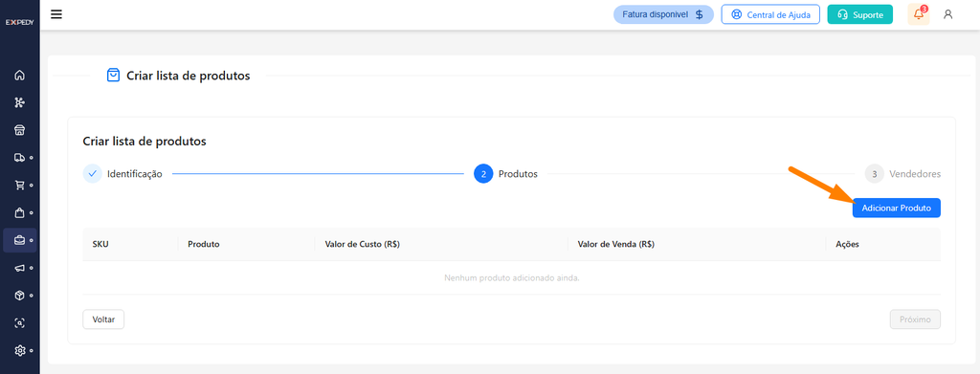
Task: Click the Adicionar Produto button
Action: [896, 208]
